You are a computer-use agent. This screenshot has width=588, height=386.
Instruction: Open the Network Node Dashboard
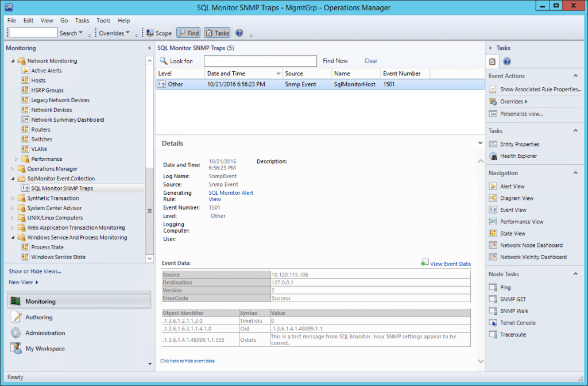coord(532,245)
